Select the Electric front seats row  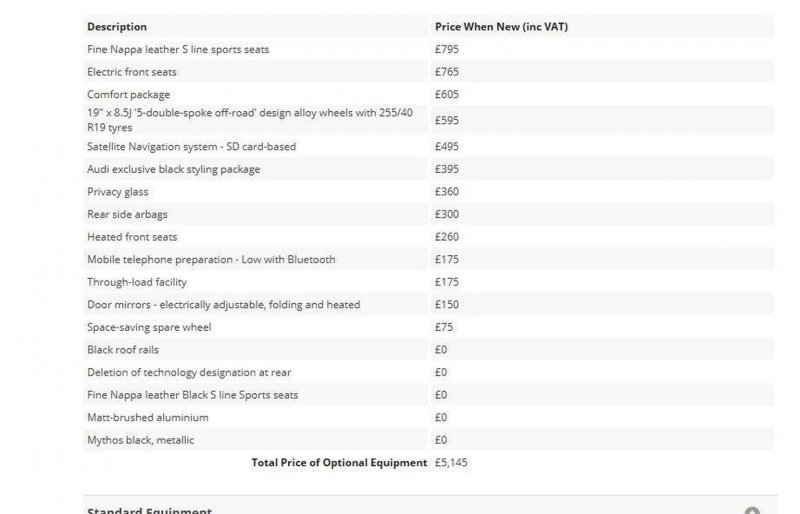[429, 72]
